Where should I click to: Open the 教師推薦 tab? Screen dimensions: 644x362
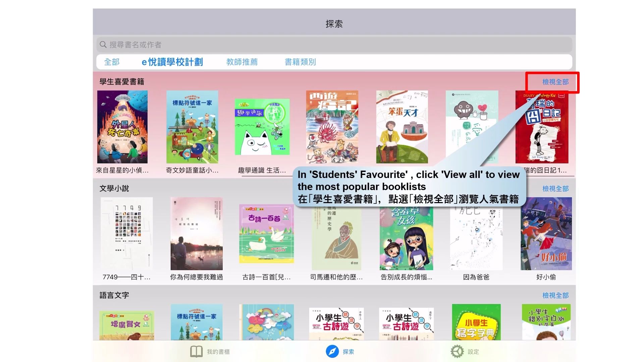click(242, 62)
